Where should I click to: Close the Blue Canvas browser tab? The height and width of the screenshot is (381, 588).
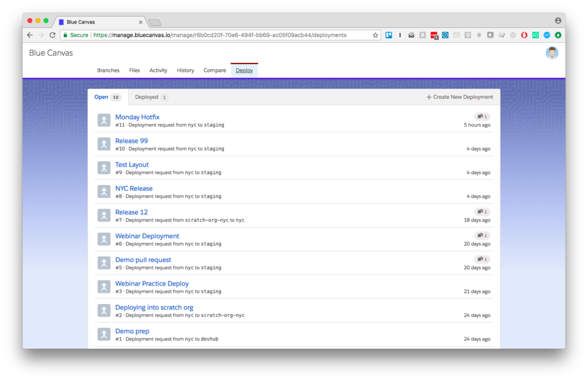click(x=141, y=22)
